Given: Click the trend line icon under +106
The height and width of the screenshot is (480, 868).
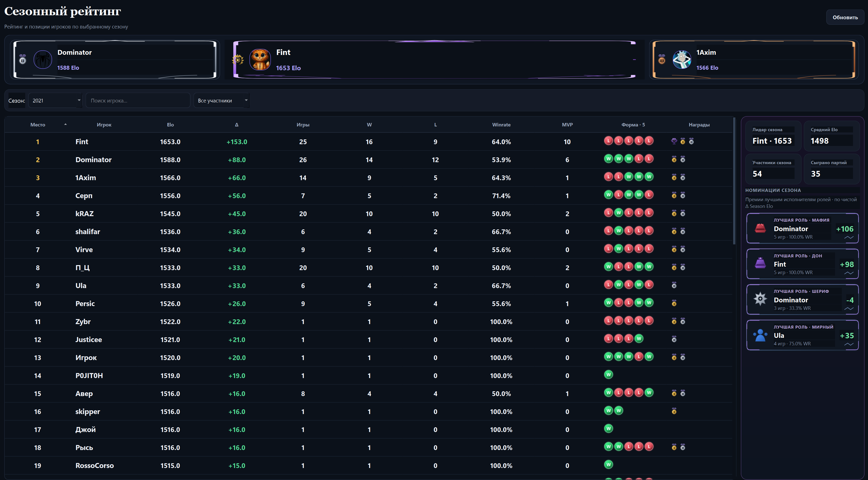Looking at the screenshot, I should (x=849, y=237).
